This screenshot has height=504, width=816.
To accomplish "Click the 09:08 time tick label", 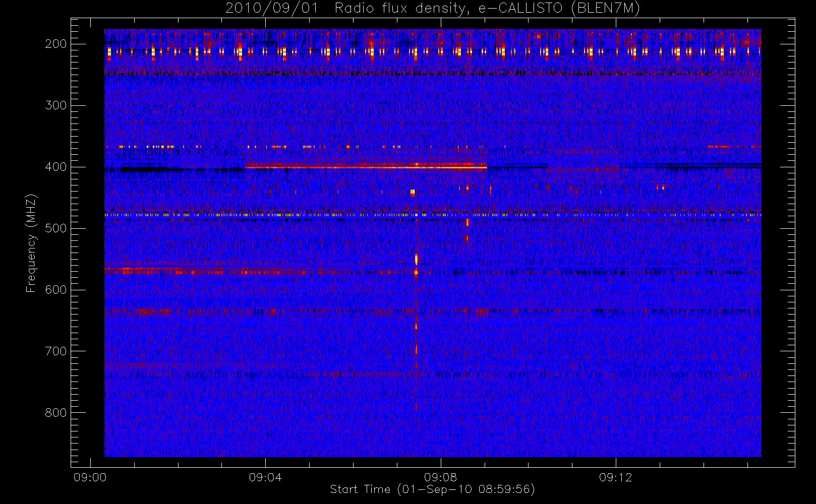I will pos(440,477).
